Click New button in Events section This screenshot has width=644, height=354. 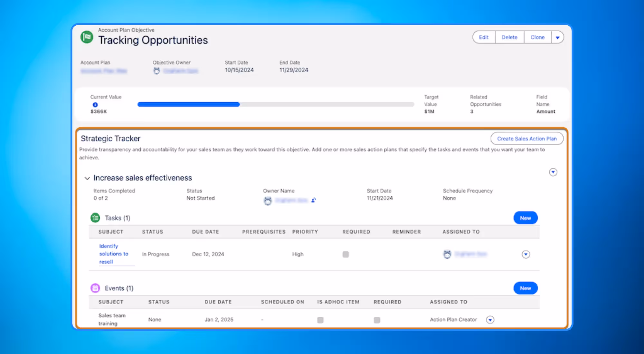(526, 288)
